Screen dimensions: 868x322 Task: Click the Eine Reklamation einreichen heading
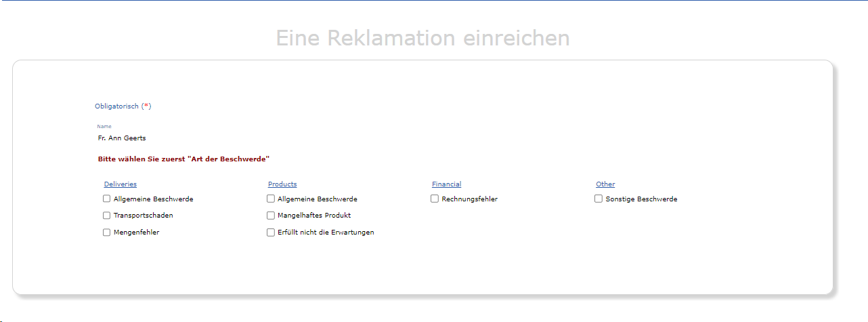click(423, 38)
